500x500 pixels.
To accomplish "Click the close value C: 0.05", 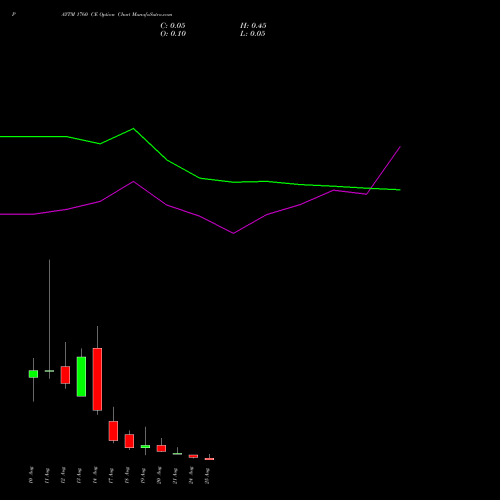I will (173, 26).
